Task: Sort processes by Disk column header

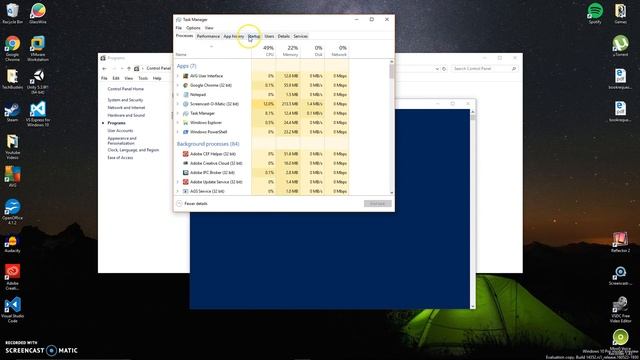Action: point(313,51)
